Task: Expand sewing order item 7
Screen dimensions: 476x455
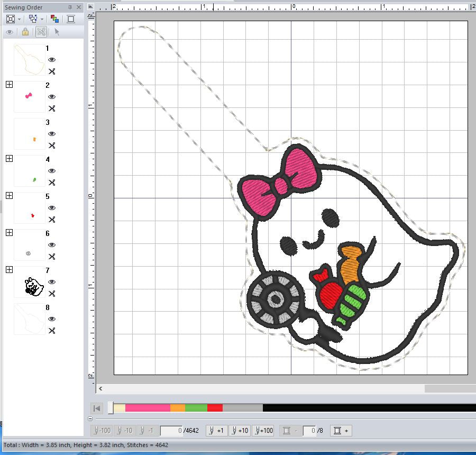Action: click(x=10, y=270)
